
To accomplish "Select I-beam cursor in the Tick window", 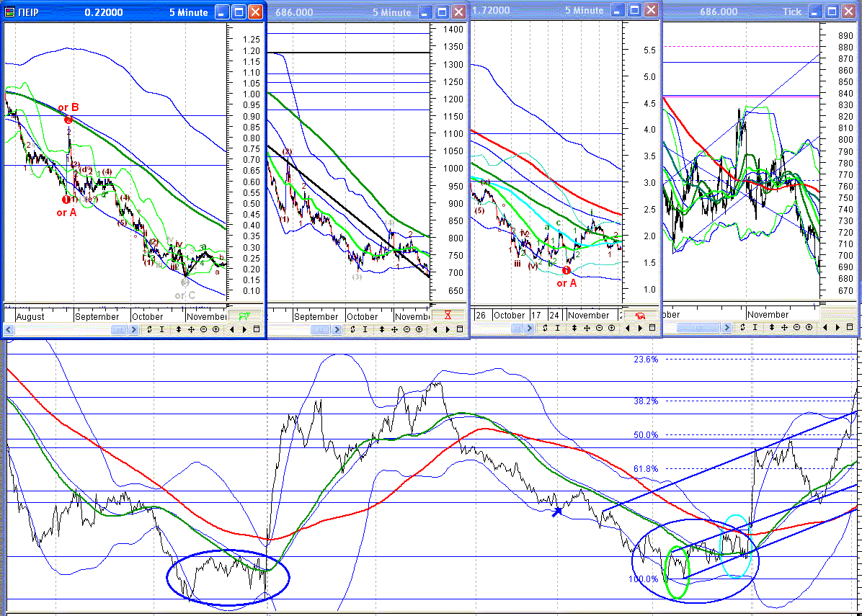I will 755,327.
